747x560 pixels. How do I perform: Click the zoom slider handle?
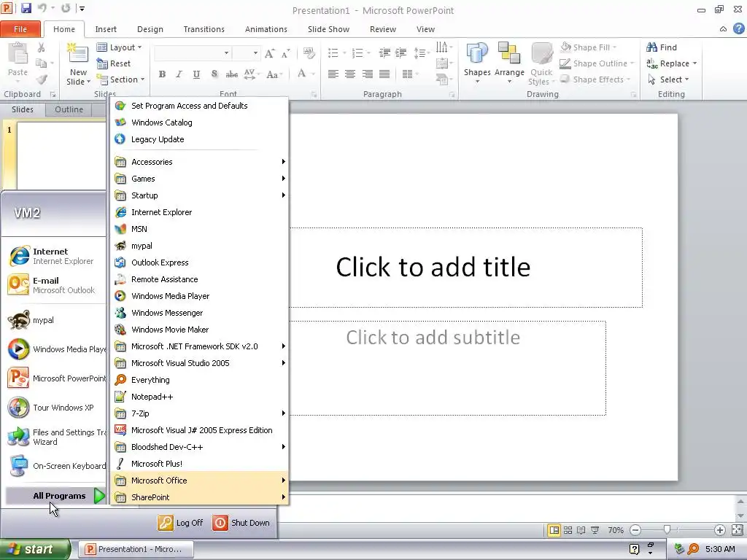pos(667,530)
